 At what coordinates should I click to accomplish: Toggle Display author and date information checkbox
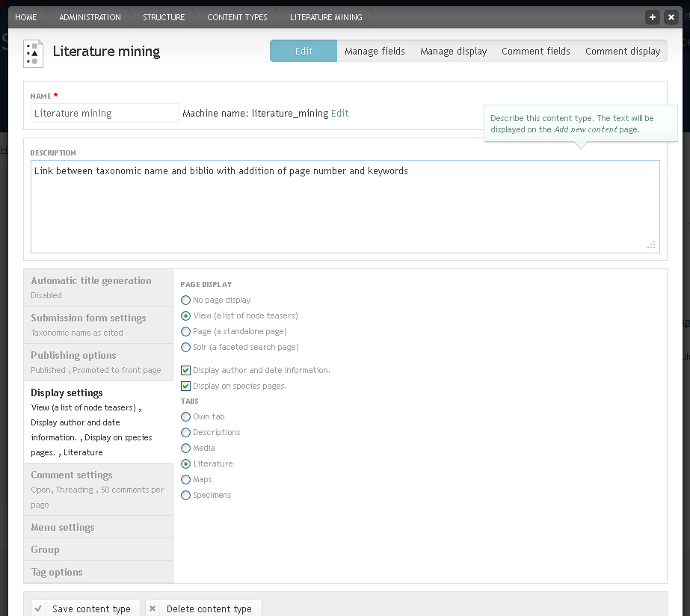[185, 371]
